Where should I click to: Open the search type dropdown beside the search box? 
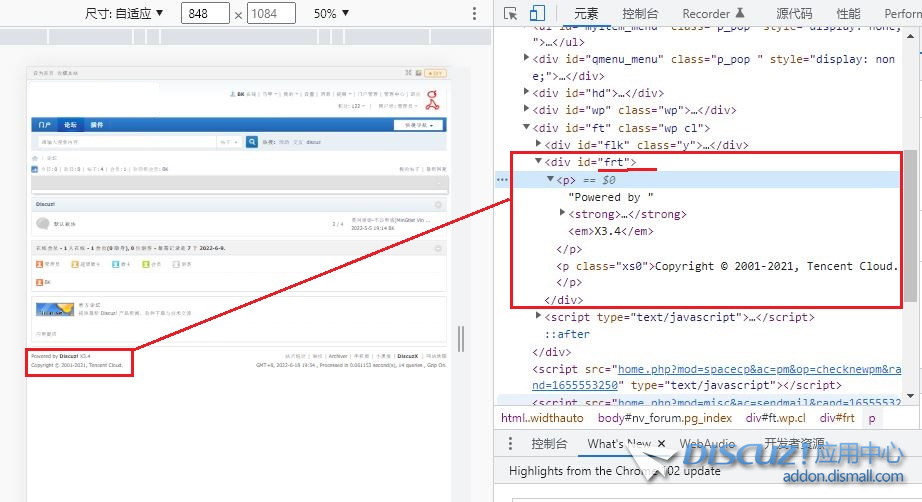click(229, 142)
